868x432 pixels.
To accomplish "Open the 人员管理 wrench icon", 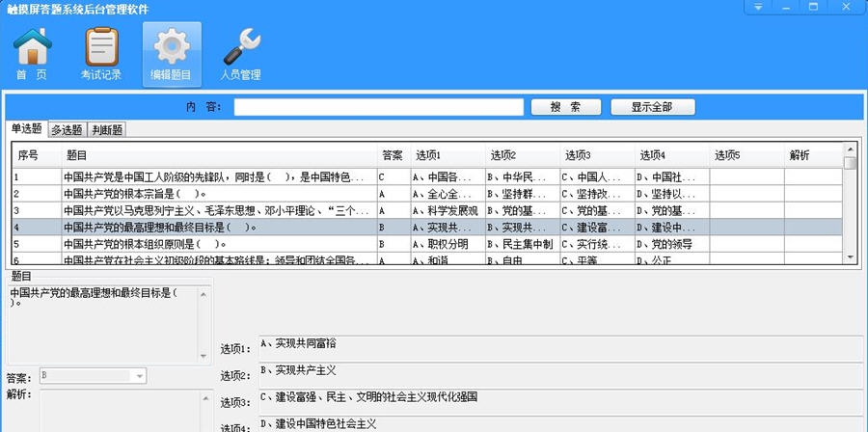I will [x=241, y=54].
